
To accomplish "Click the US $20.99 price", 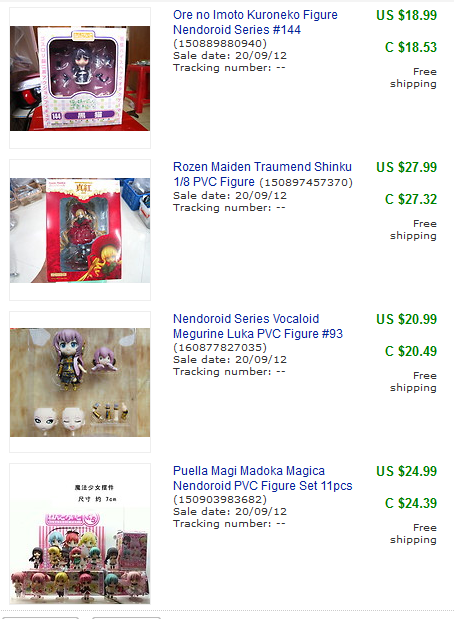I will tap(406, 319).
